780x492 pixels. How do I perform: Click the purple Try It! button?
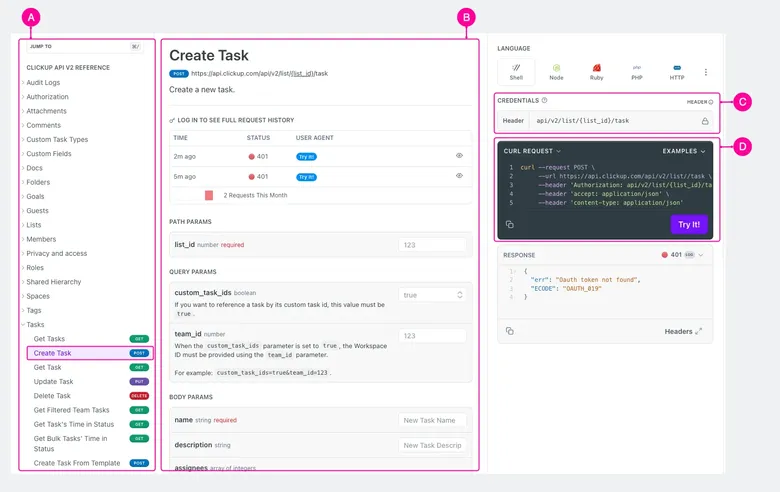click(689, 224)
